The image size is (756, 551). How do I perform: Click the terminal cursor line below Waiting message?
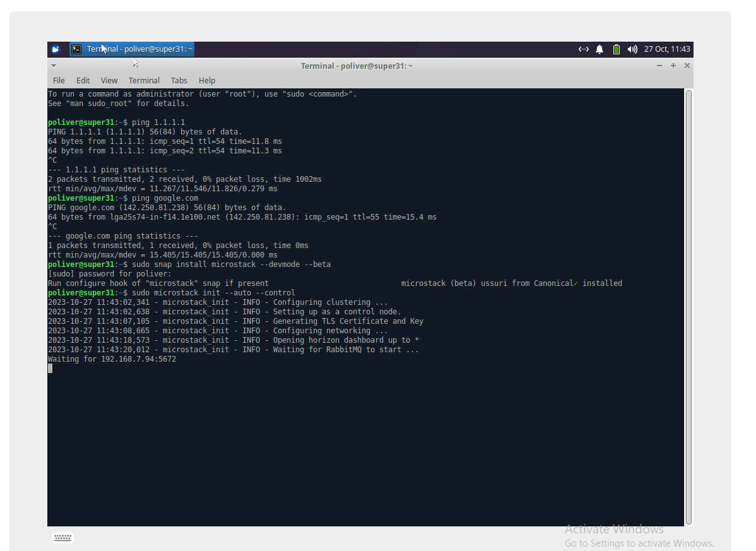(x=50, y=369)
